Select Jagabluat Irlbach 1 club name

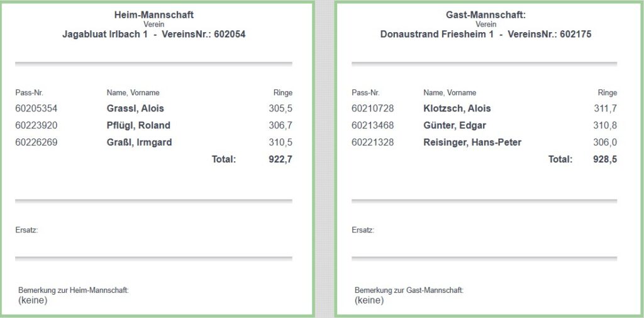pos(105,35)
